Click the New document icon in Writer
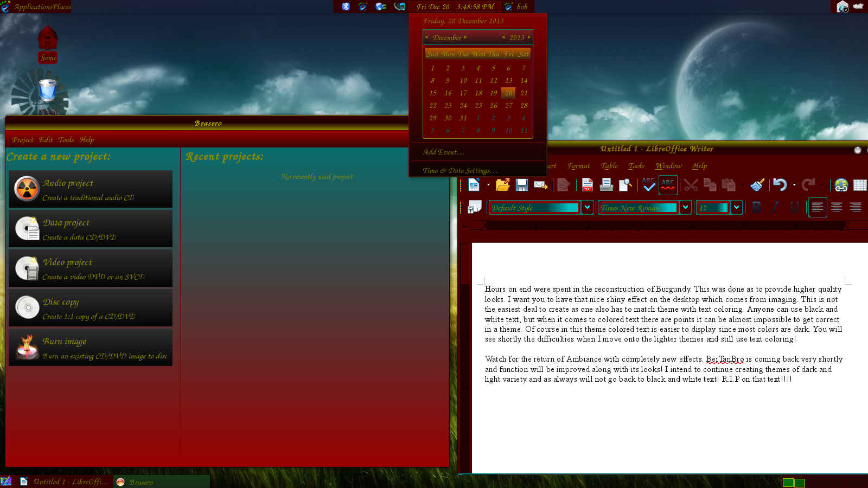The height and width of the screenshot is (488, 868). pos(474,185)
